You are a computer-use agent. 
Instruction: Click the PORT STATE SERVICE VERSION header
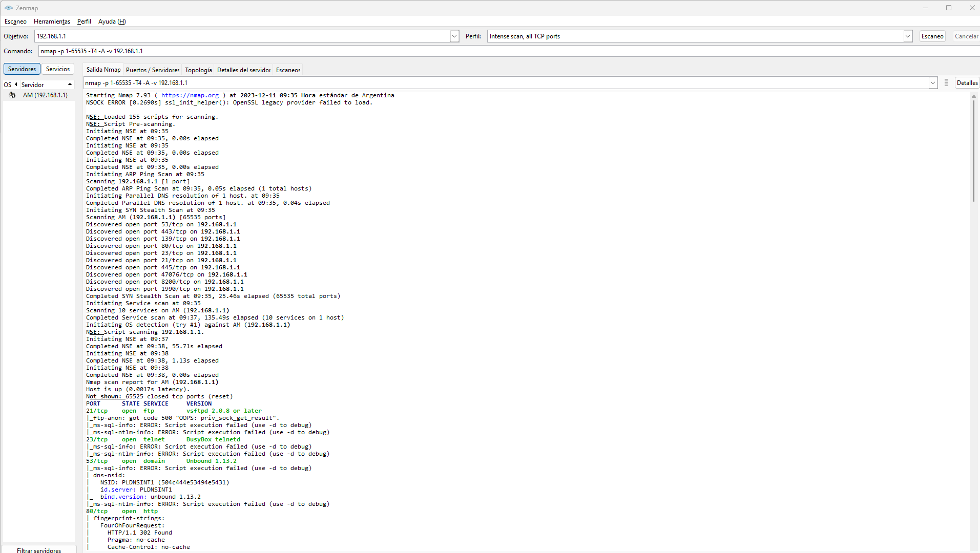pos(149,403)
